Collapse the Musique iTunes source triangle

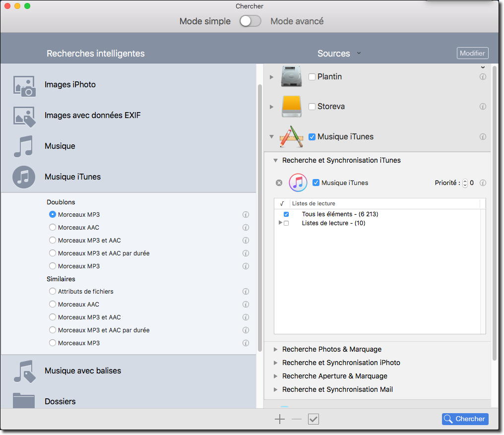pyautogui.click(x=272, y=136)
